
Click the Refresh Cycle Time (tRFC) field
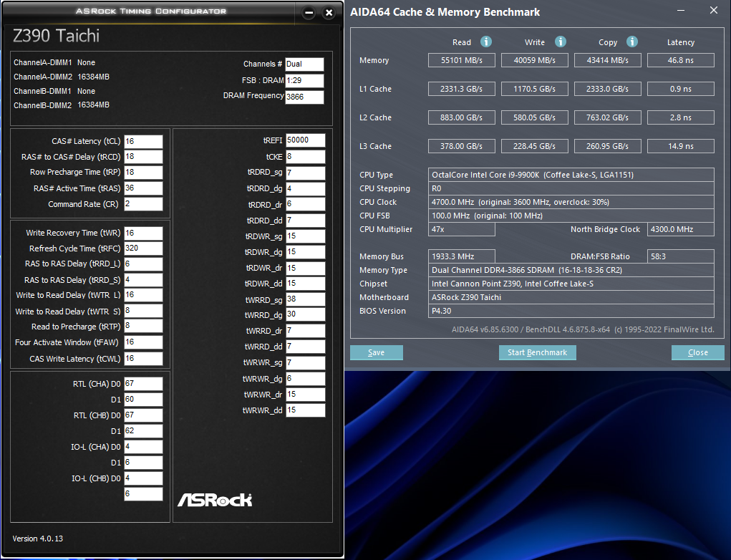click(x=143, y=248)
